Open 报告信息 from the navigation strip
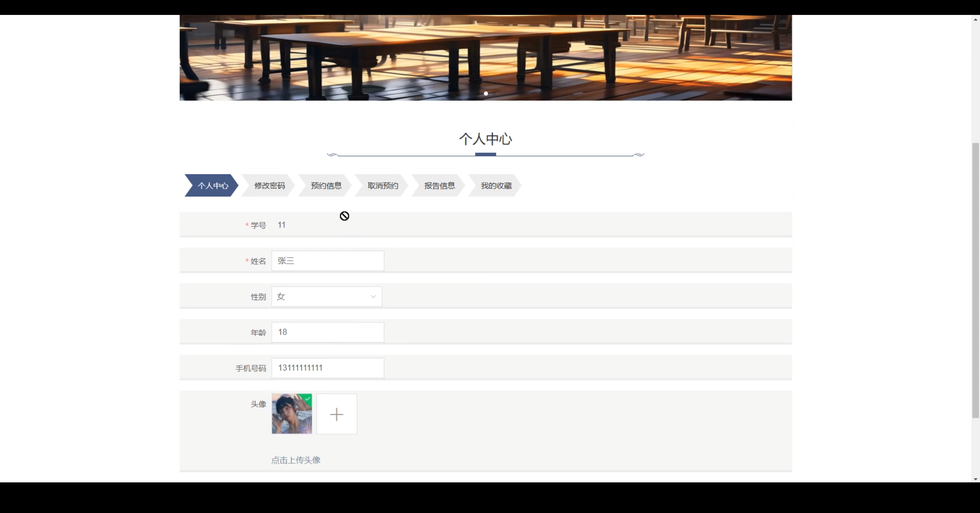This screenshot has width=980, height=513. tap(439, 185)
